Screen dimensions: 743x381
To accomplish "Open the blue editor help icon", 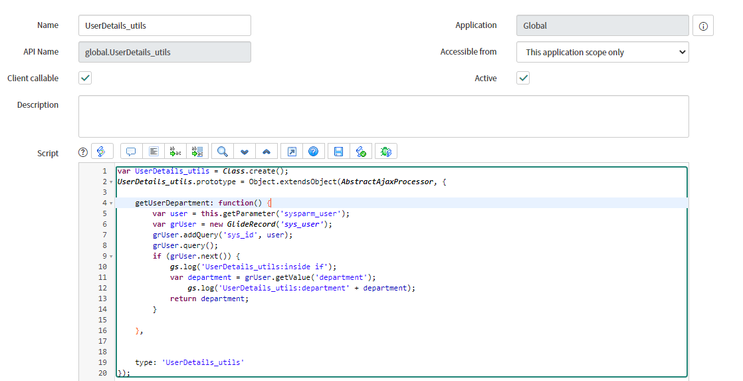I will coord(313,152).
